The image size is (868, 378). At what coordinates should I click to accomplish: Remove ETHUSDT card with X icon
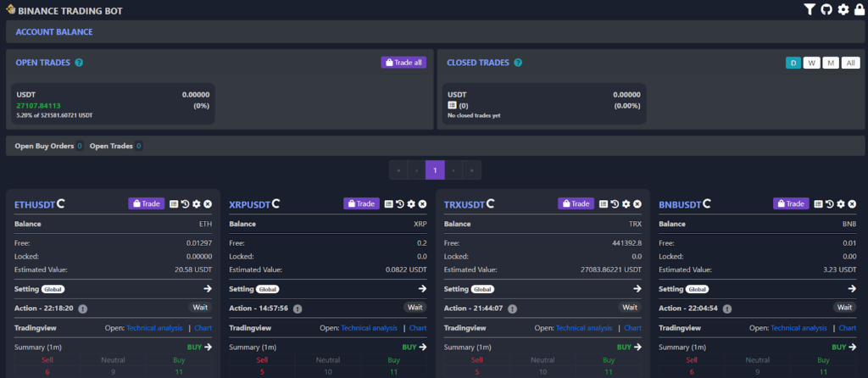[208, 203]
